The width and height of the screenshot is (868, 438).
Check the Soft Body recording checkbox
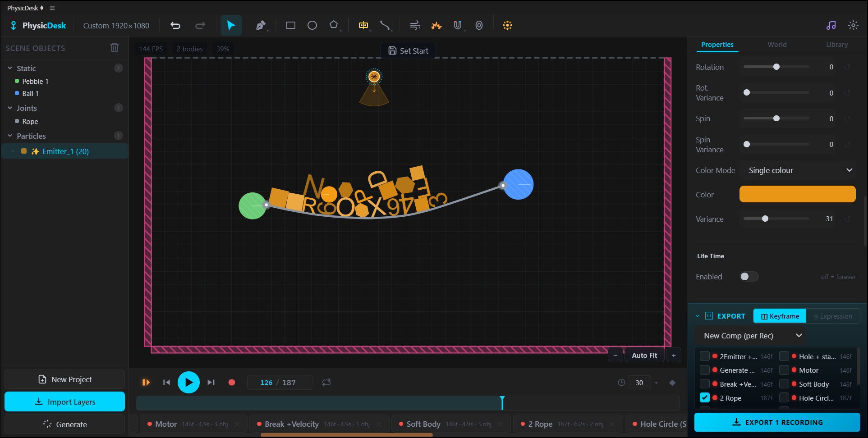click(784, 384)
